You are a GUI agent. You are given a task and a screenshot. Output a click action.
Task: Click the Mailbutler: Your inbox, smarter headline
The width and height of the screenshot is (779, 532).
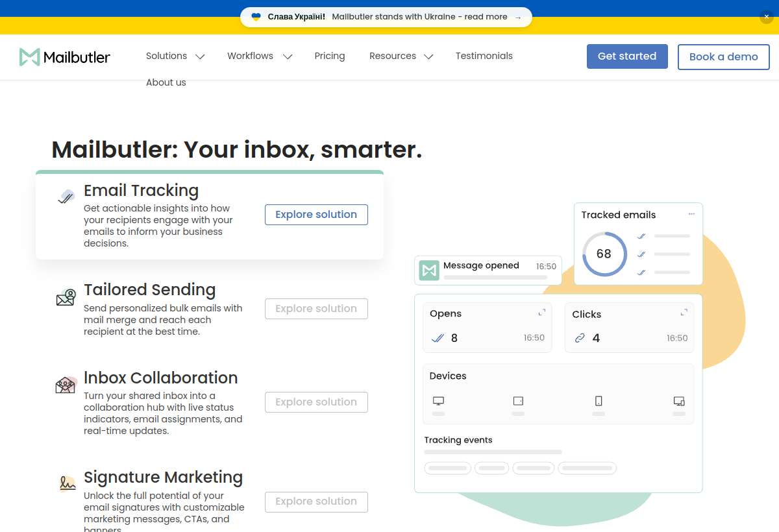tap(237, 149)
